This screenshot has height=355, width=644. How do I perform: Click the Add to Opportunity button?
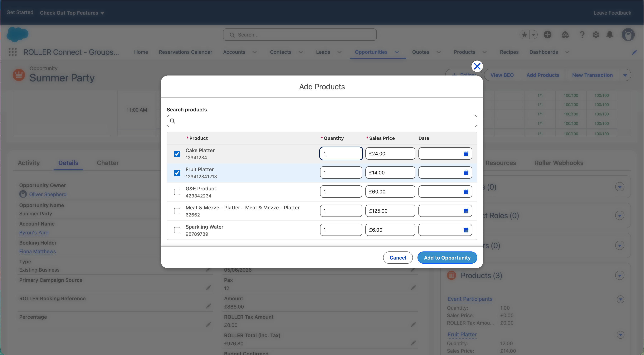(447, 258)
